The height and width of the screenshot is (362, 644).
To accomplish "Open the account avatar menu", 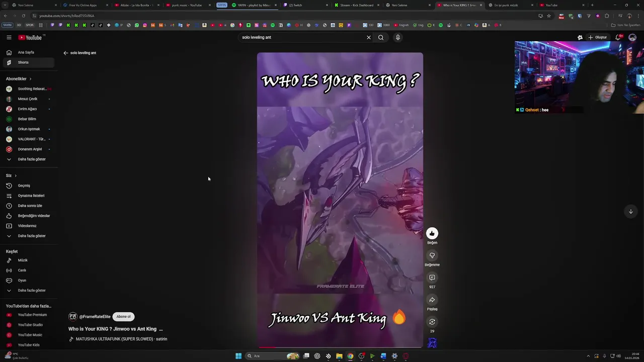I will pos(632,37).
